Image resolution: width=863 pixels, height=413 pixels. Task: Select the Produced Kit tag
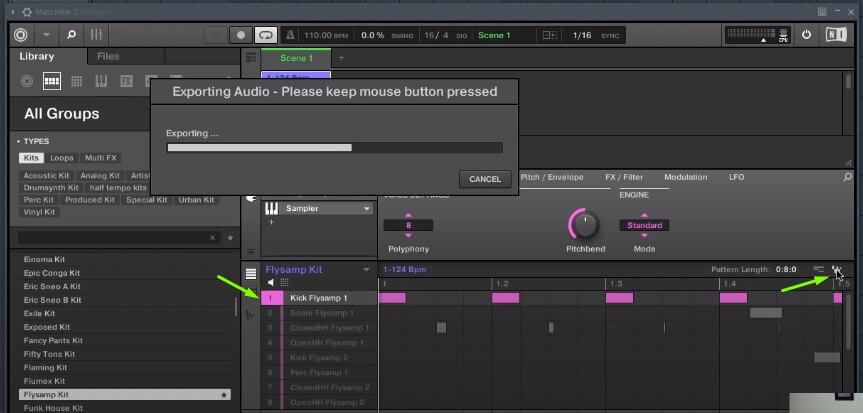[x=90, y=200]
